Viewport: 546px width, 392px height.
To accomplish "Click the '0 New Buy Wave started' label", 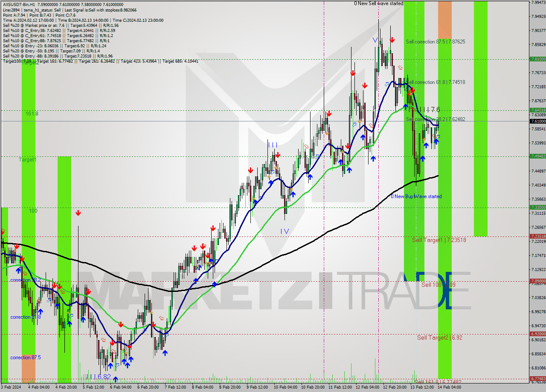I will click(x=416, y=196).
